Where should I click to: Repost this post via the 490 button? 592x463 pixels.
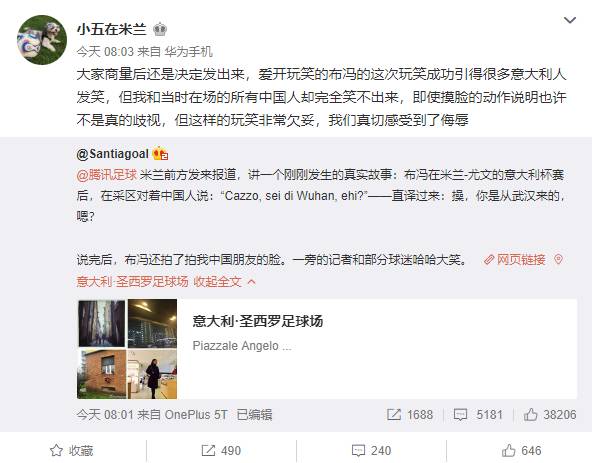[221, 451]
